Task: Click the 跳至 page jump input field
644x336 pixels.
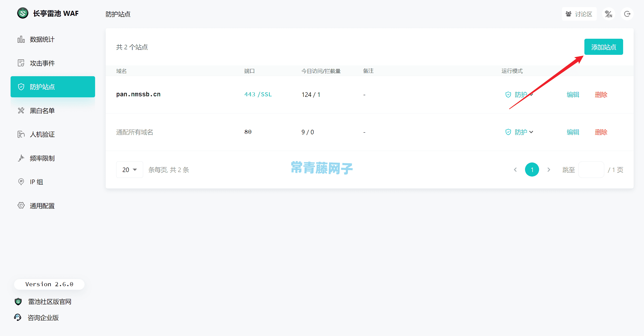Action: click(x=591, y=170)
